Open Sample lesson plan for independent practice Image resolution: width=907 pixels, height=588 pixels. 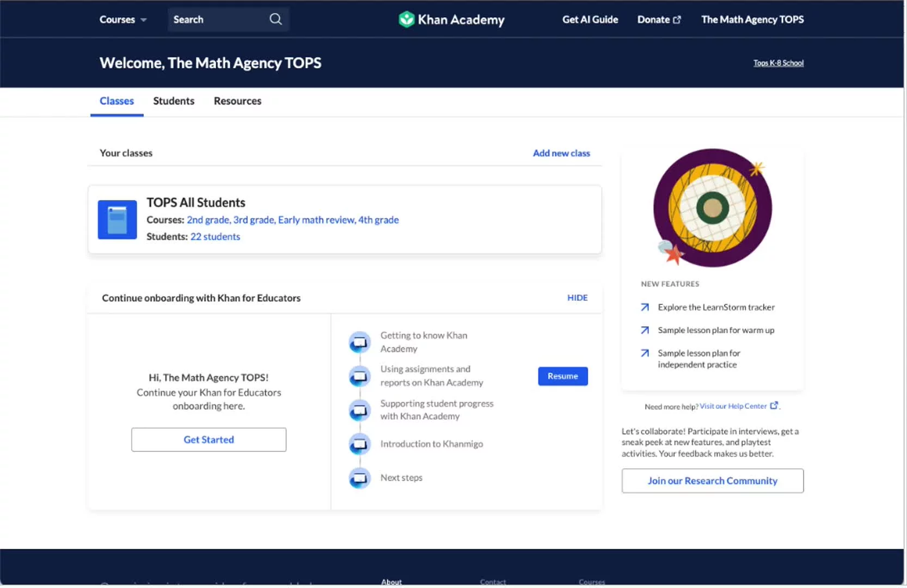699,359
